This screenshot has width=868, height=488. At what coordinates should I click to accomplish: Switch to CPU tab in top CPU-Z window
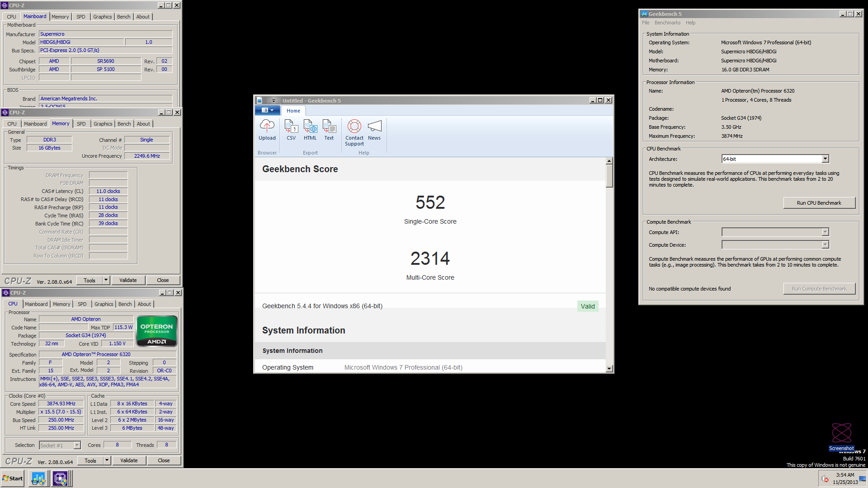[x=11, y=17]
